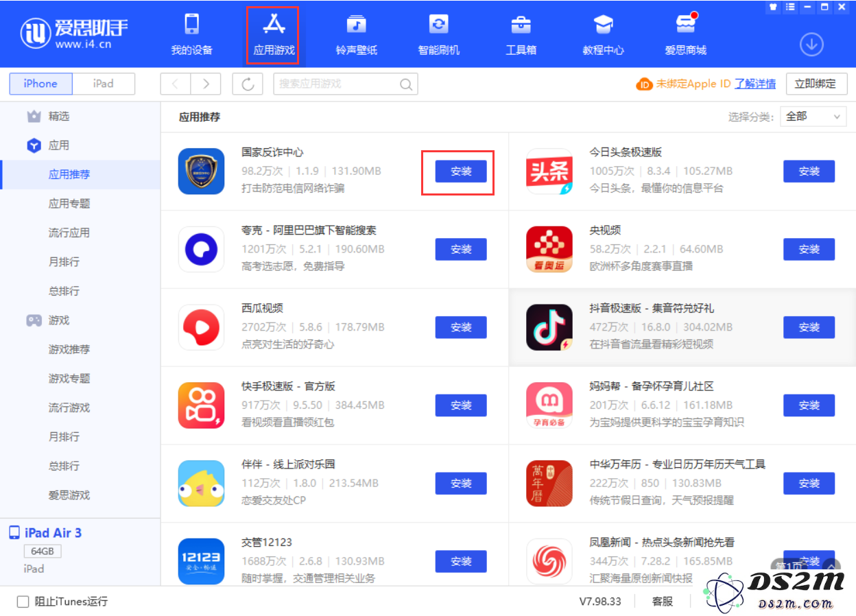Screen dimensions: 856x616
Task: Open the 铃声壁纸 section
Action: tap(356, 34)
